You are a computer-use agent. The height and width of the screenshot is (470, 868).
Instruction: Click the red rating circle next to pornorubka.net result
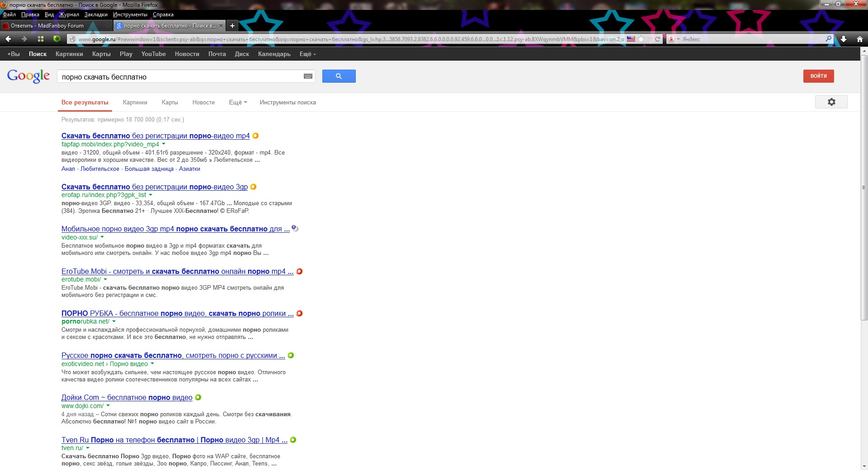(299, 313)
